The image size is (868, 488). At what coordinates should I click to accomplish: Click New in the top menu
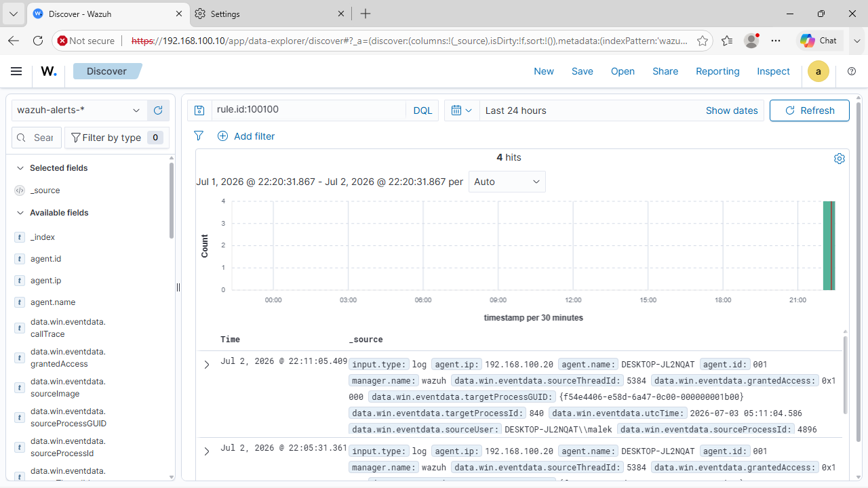[544, 71]
